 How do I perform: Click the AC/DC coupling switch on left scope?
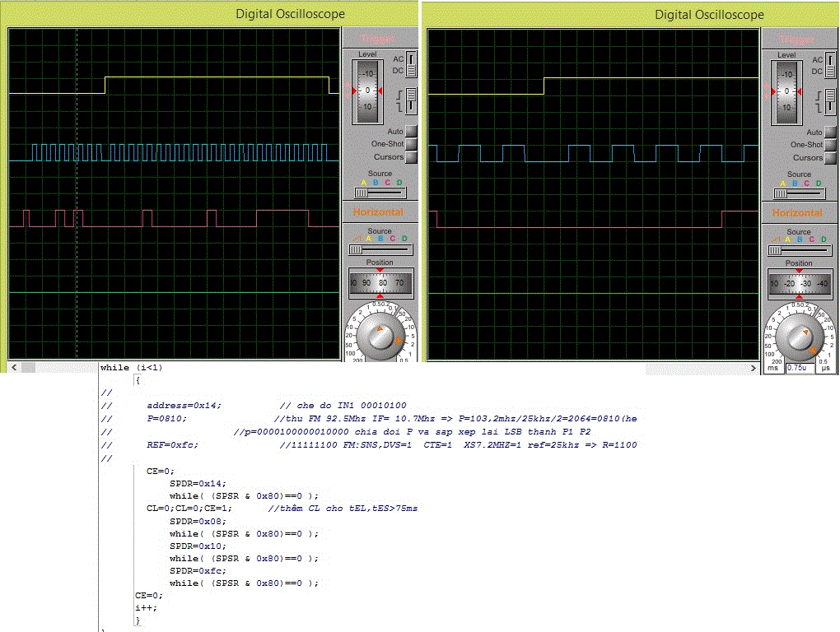[411, 64]
